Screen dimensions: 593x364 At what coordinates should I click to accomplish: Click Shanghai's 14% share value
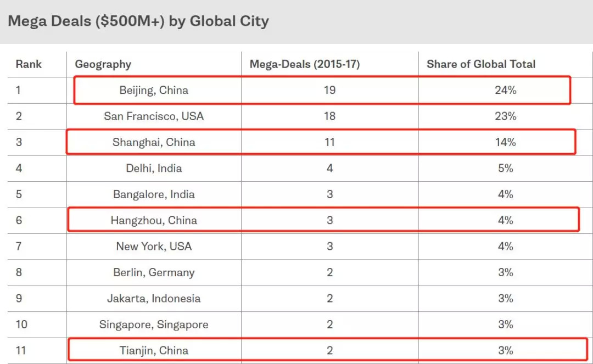tap(505, 142)
